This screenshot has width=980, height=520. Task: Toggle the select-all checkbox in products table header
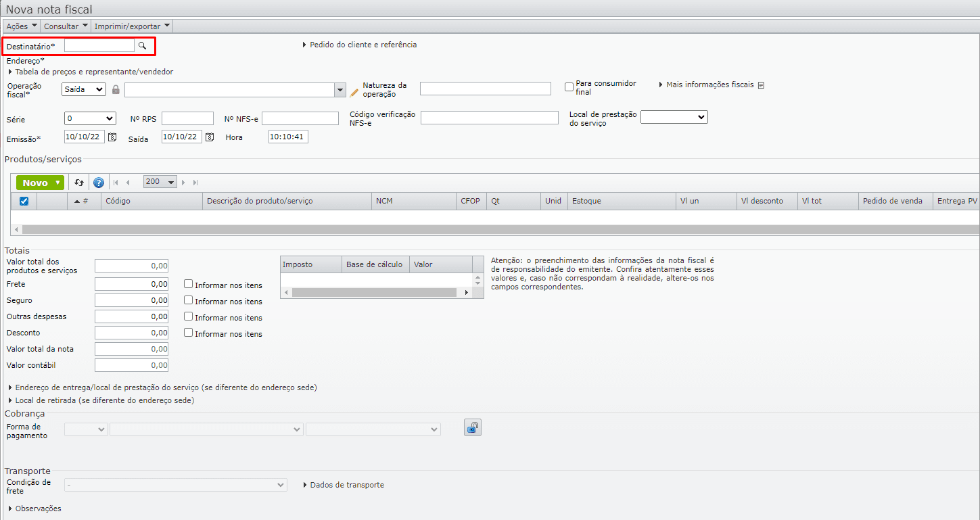24,201
